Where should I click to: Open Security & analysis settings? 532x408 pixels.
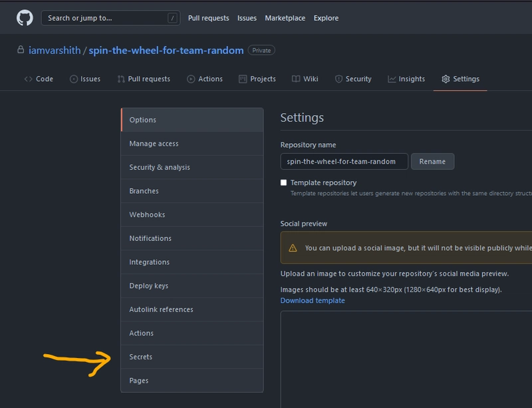192,167
